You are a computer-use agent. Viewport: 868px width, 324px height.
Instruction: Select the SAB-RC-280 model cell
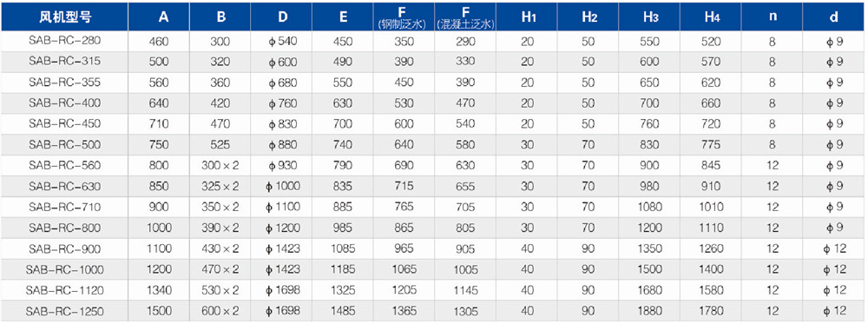[x=65, y=41]
